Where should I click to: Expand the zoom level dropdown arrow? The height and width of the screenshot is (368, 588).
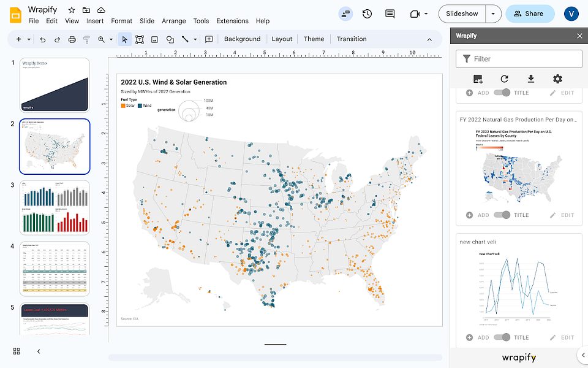[111, 39]
